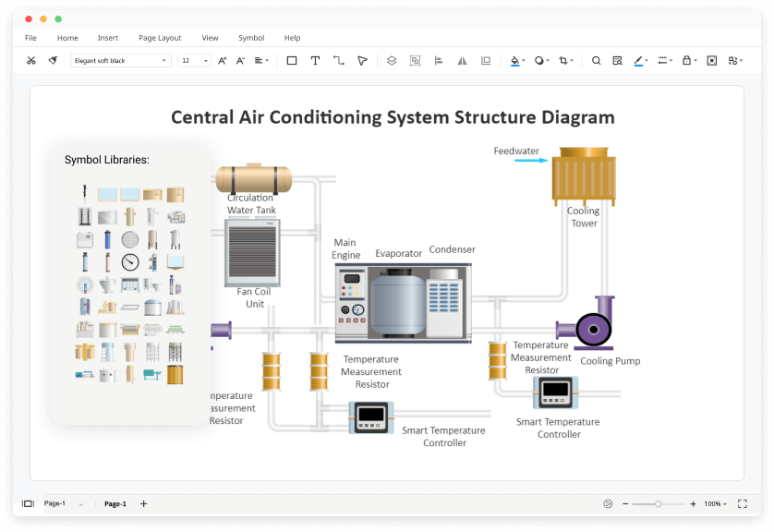Select the pointer Select tool
Viewport: 774px width, 532px height.
coord(362,61)
